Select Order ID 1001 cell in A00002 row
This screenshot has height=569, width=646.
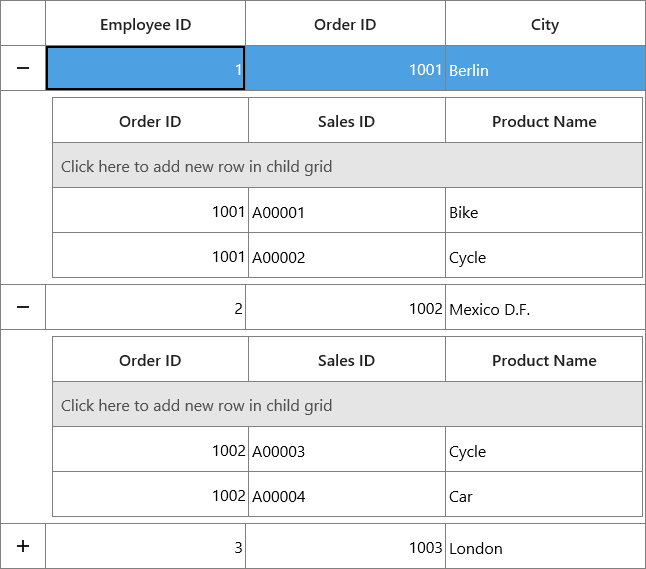click(150, 255)
